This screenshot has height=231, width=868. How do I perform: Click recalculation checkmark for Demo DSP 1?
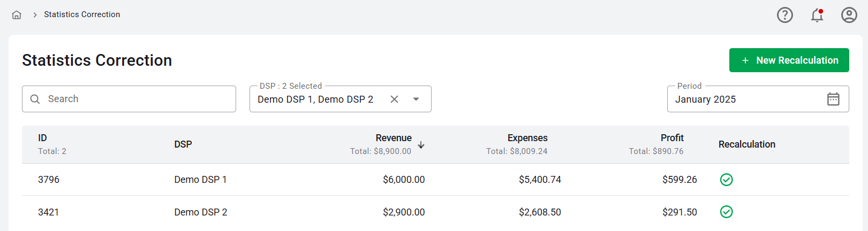tap(726, 180)
